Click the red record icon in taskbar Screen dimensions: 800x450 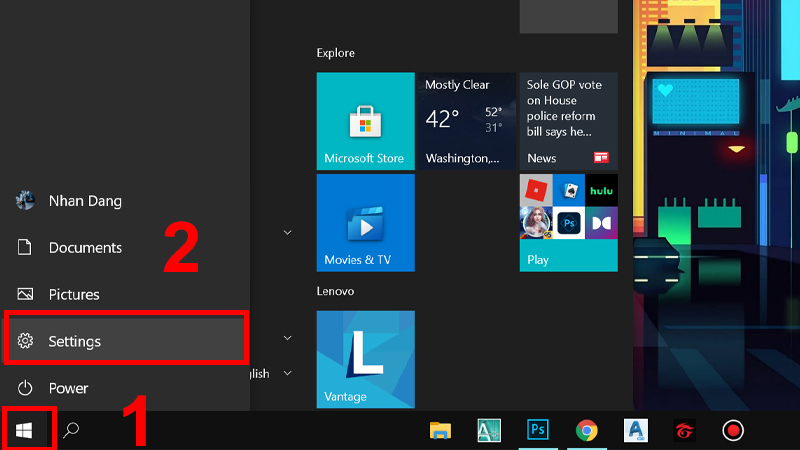click(733, 431)
